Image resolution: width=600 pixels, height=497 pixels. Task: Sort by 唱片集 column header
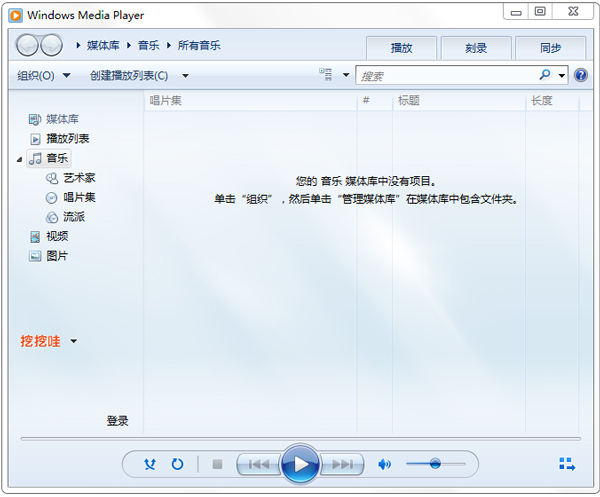click(250, 101)
